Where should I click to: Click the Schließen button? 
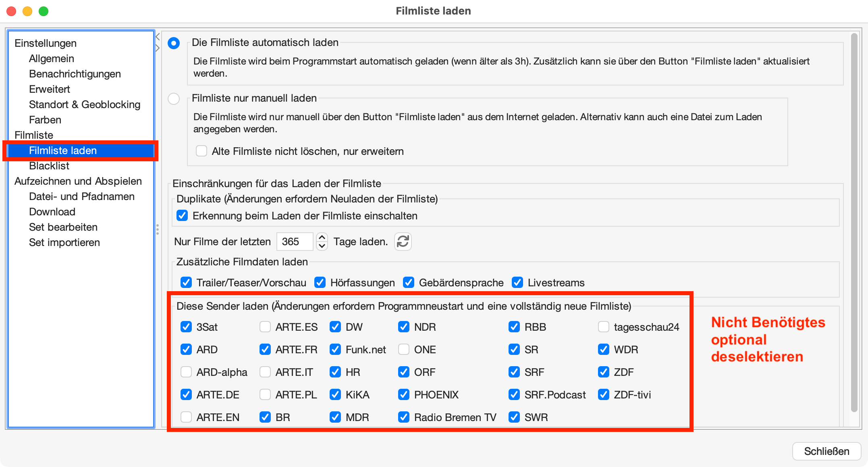coord(826,451)
